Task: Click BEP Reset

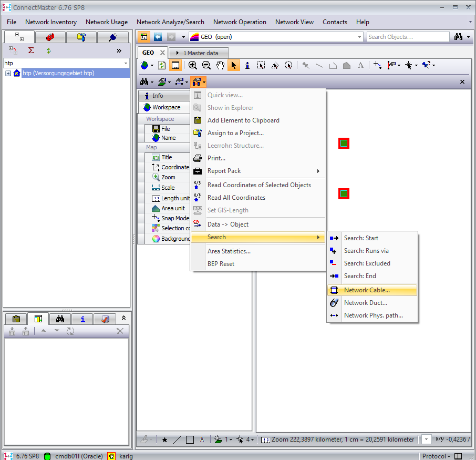Action: [258, 264]
